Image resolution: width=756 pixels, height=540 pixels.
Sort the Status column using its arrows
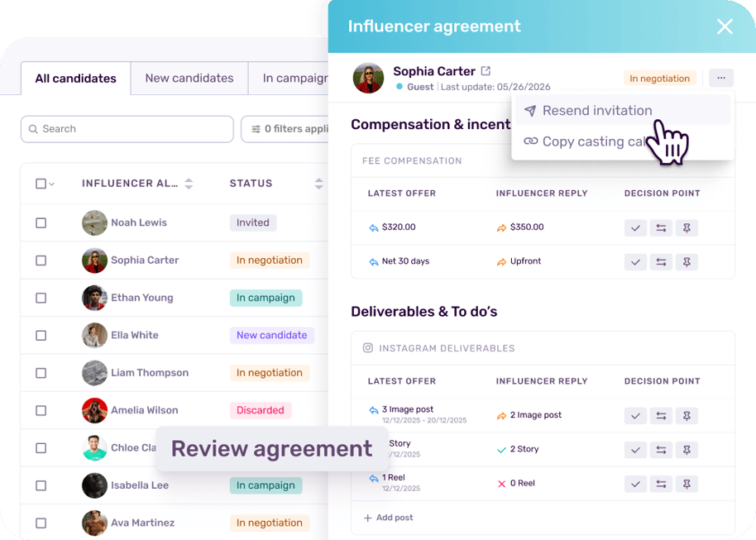click(x=318, y=184)
